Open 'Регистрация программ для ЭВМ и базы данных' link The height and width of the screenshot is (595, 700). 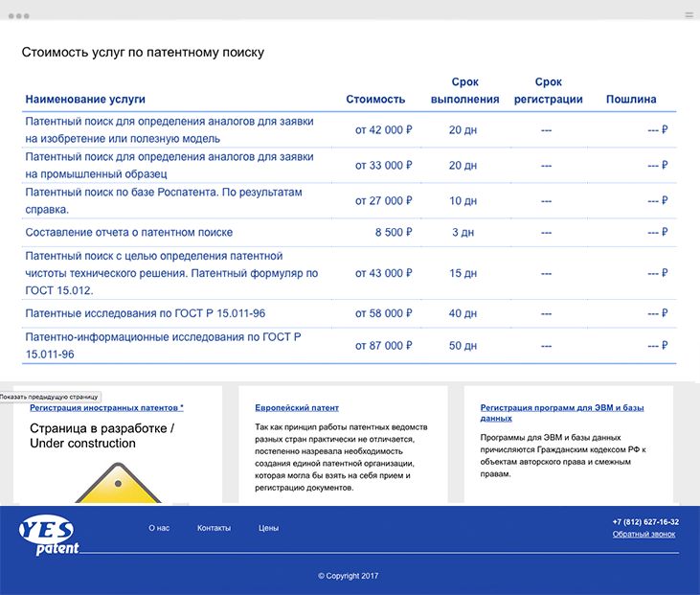pyautogui.click(x=562, y=413)
